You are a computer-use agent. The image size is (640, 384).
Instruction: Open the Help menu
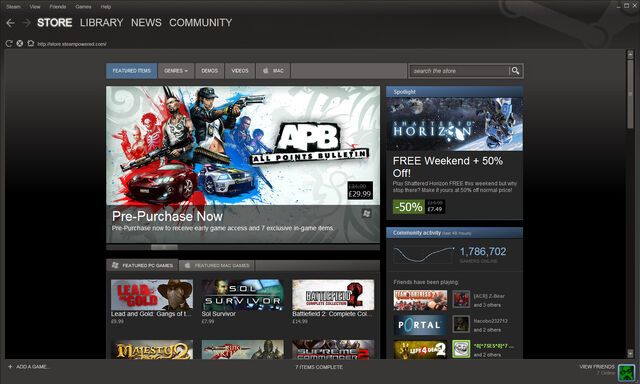click(106, 7)
